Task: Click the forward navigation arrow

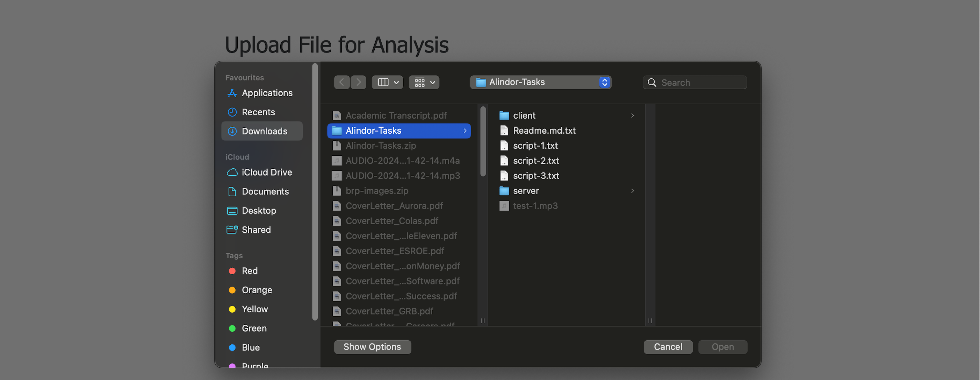Action: point(358,82)
